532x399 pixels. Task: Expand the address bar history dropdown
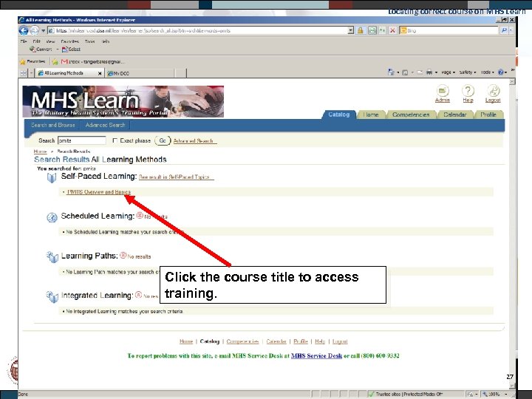[351, 30]
